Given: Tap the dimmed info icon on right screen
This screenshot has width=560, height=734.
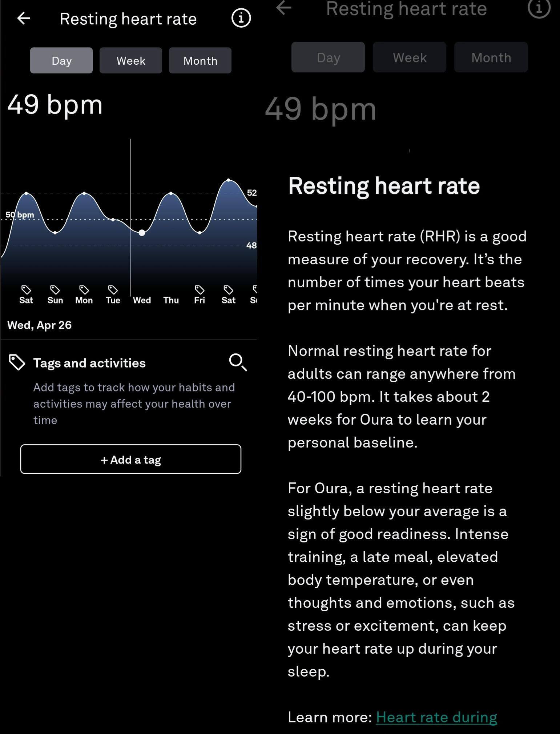Looking at the screenshot, I should pos(539,8).
